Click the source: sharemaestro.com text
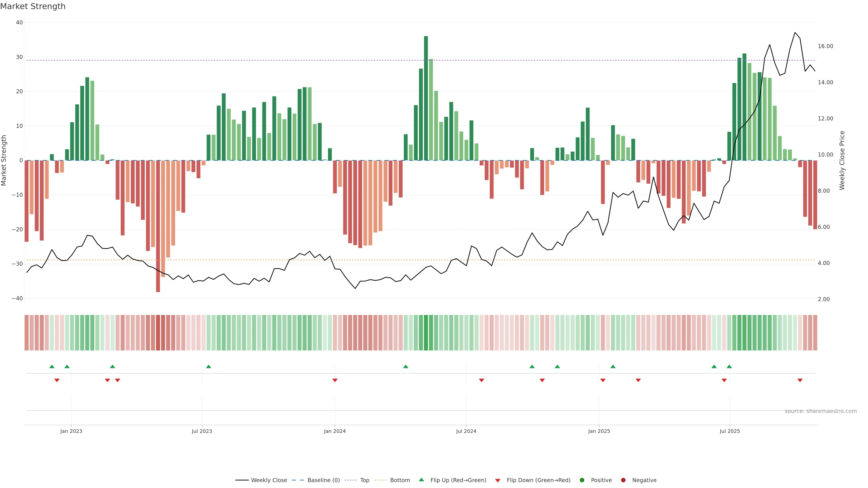868x488 pixels. [821, 411]
